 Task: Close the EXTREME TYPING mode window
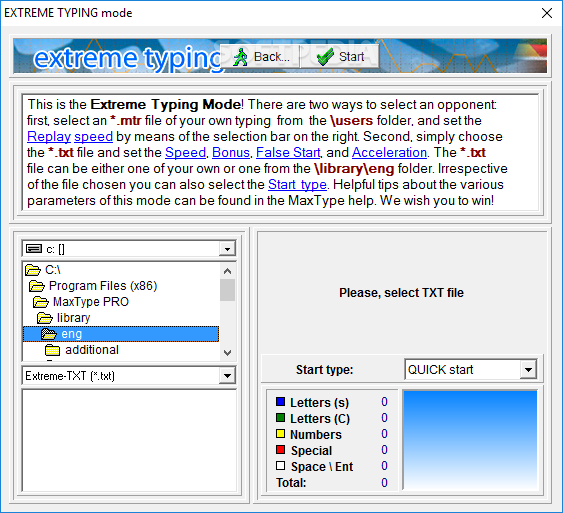coord(547,13)
